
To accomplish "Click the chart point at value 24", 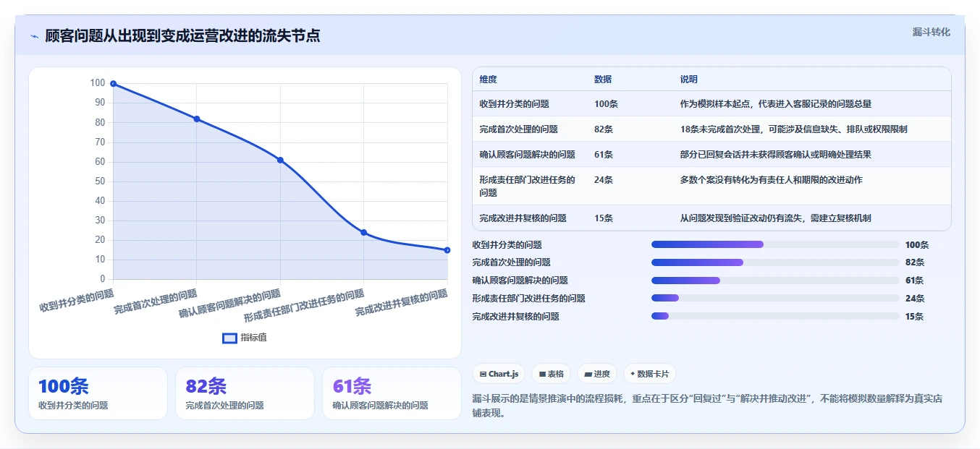I will point(363,232).
